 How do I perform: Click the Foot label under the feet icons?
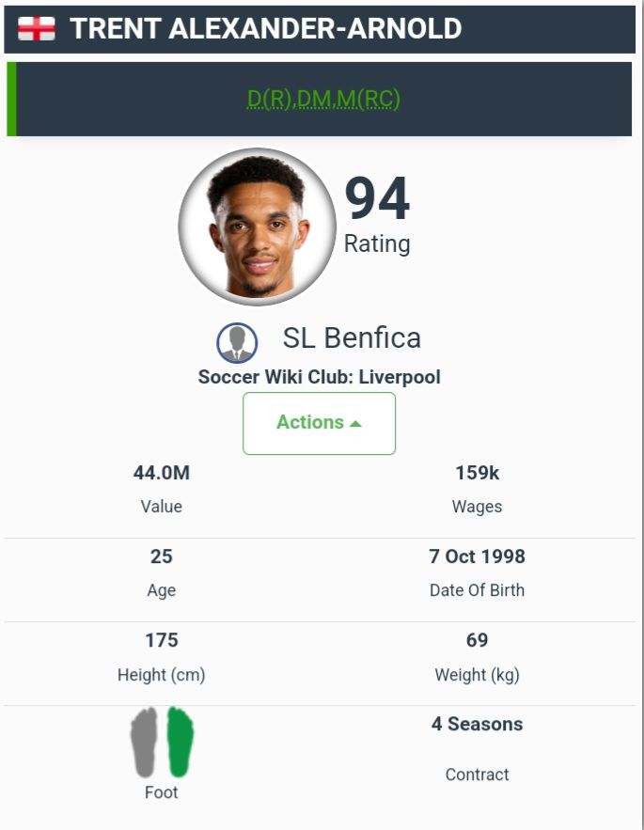162,792
